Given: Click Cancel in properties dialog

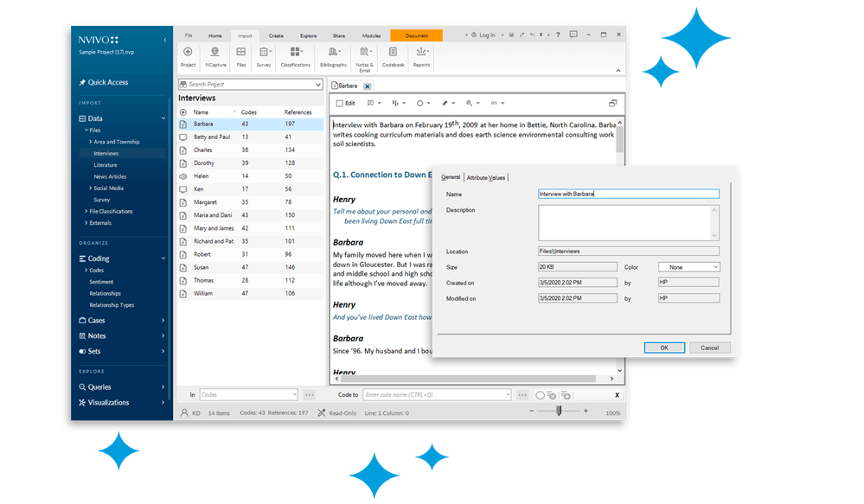Looking at the screenshot, I should coord(710,348).
